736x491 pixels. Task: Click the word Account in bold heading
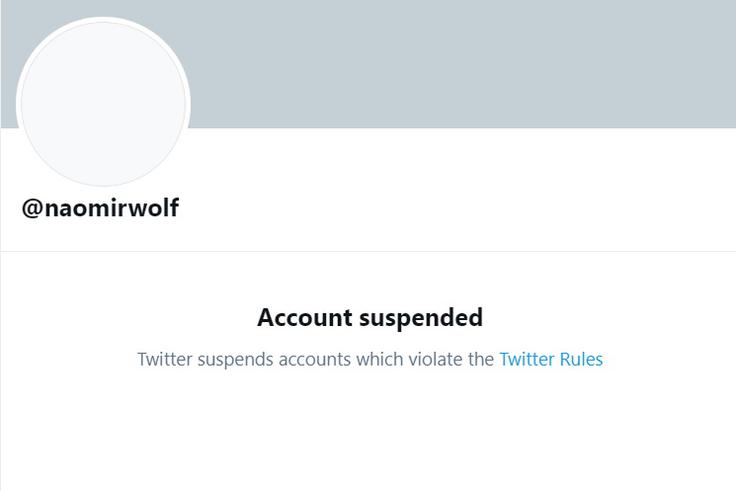pos(305,317)
